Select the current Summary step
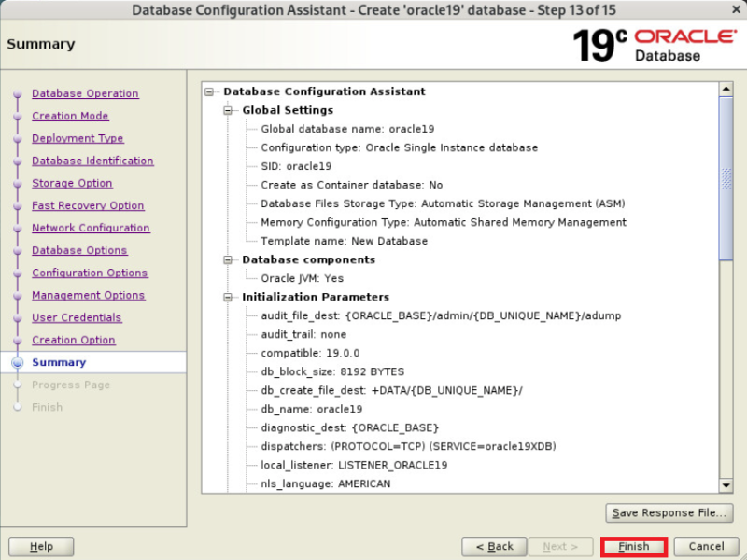The height and width of the screenshot is (560, 747). 59,362
